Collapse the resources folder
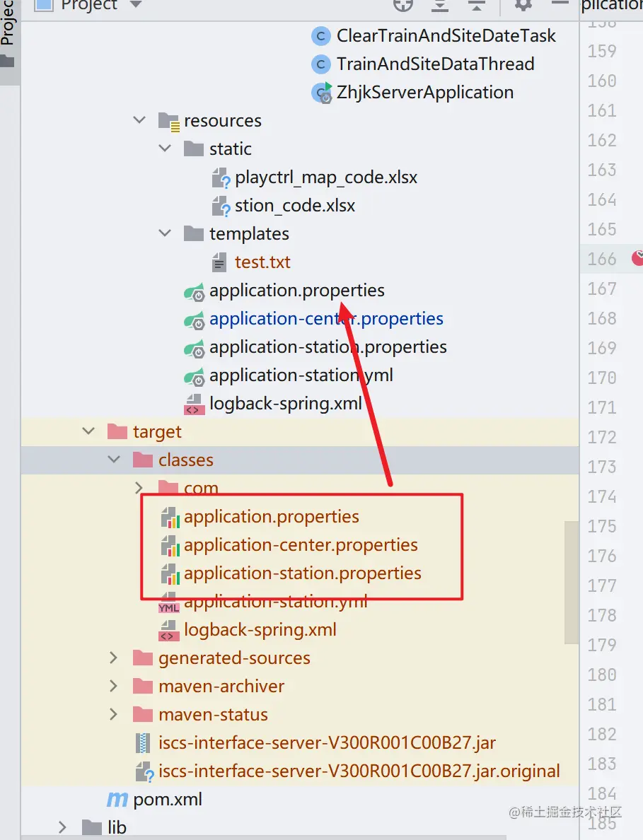 pos(139,120)
